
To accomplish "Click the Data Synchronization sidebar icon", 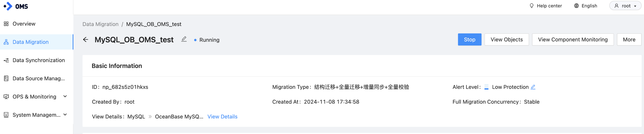I will pyautogui.click(x=6, y=60).
